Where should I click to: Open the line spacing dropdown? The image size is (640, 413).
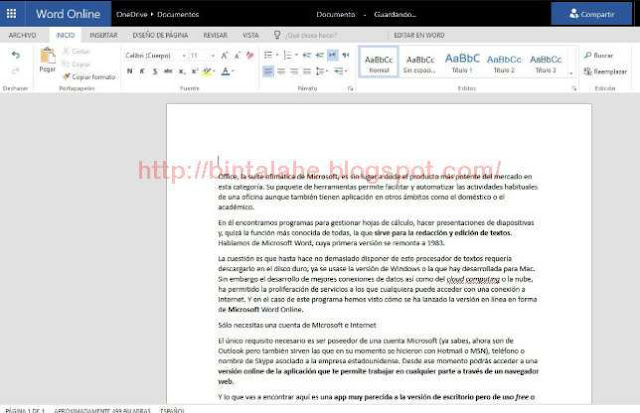point(322,71)
